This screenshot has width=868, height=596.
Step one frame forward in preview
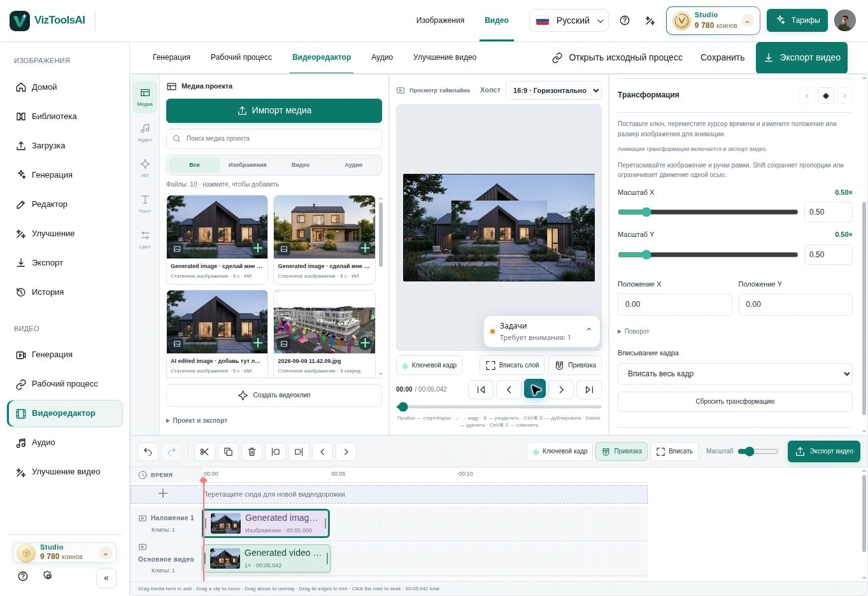[561, 390]
